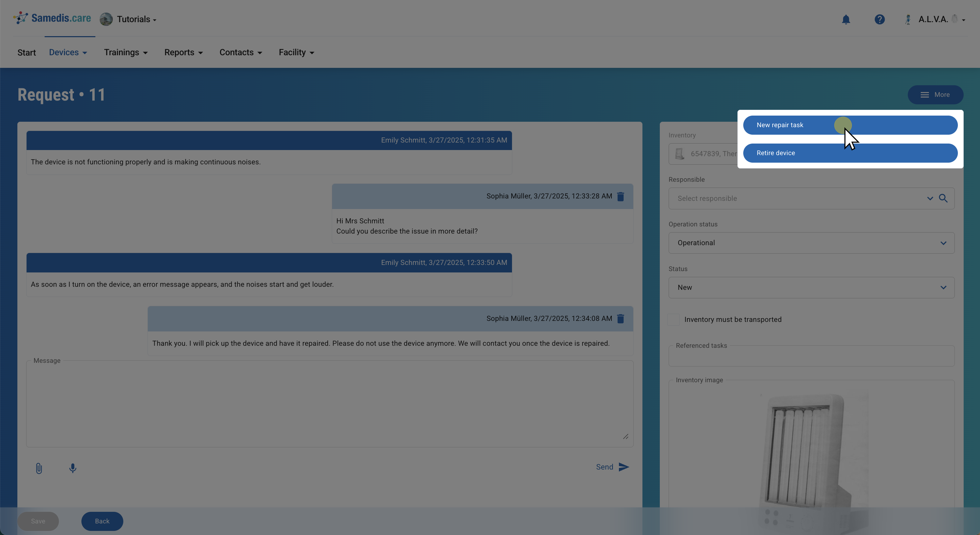Click the paperclip attachment icon
Image resolution: width=980 pixels, height=535 pixels.
click(39, 468)
